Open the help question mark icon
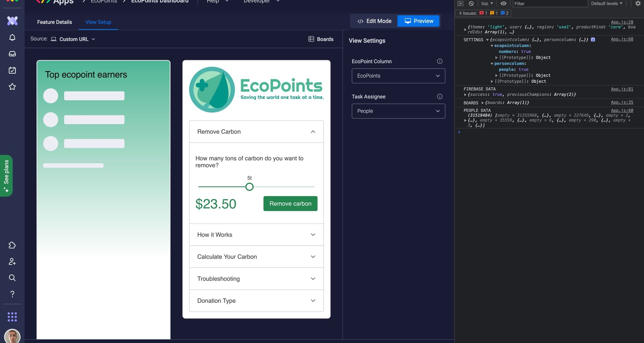Image resolution: width=644 pixels, height=343 pixels. pos(12,294)
